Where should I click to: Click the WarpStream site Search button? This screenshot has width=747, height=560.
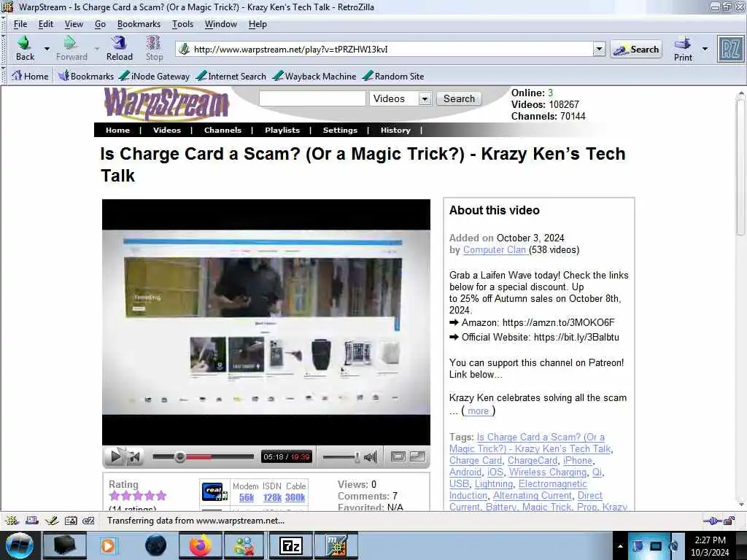[x=459, y=98]
